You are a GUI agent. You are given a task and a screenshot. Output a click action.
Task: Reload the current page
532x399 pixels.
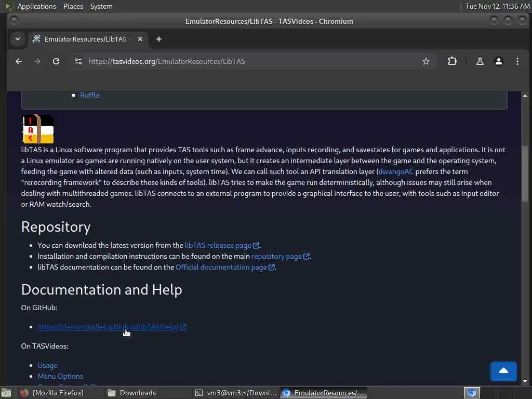coord(56,61)
